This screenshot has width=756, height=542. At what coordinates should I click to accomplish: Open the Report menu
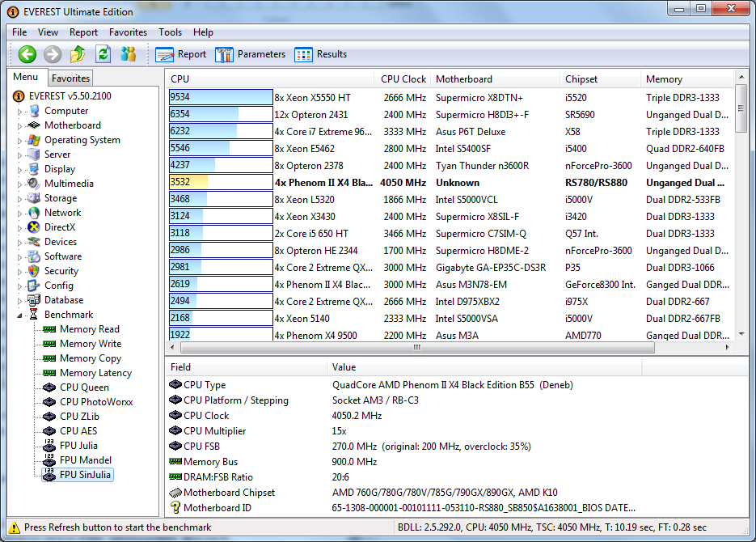(x=83, y=32)
